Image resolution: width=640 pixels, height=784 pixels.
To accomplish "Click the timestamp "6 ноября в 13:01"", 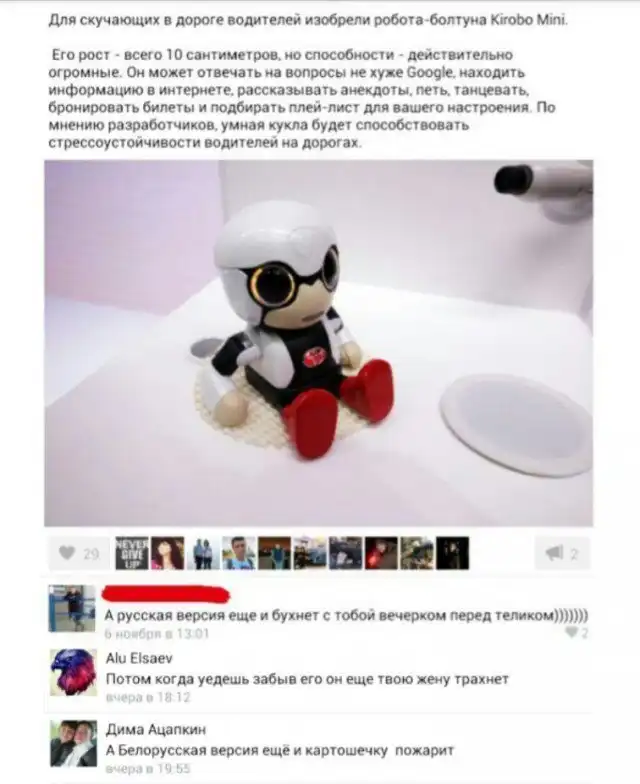I will tap(156, 634).
